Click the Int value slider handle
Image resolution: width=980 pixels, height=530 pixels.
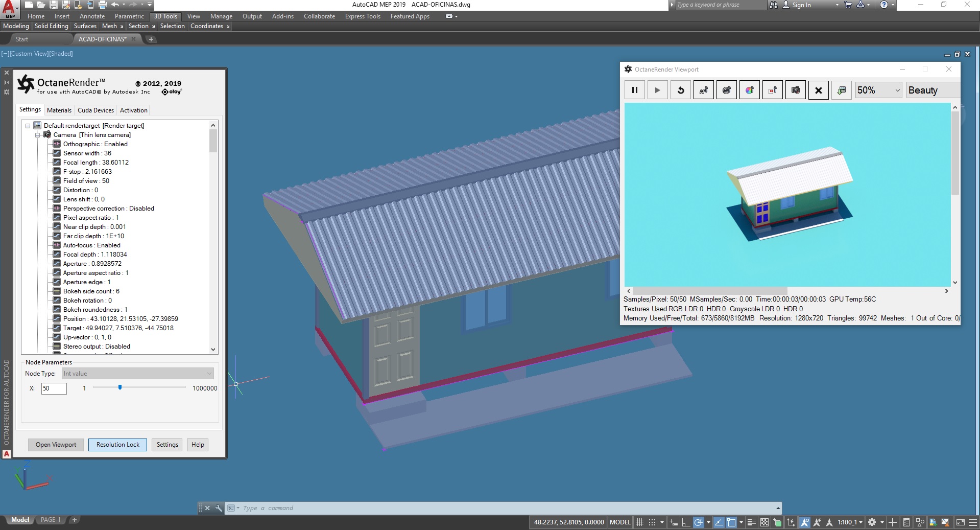click(120, 387)
